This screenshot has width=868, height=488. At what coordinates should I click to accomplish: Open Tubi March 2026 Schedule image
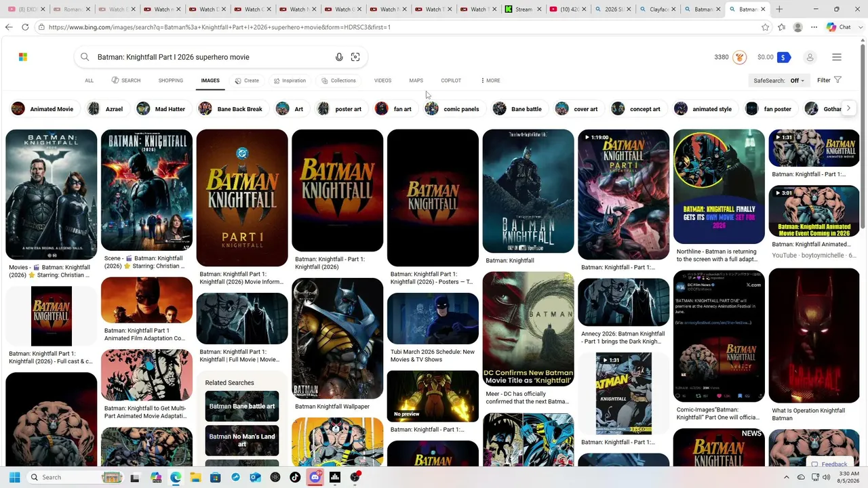[x=433, y=319]
